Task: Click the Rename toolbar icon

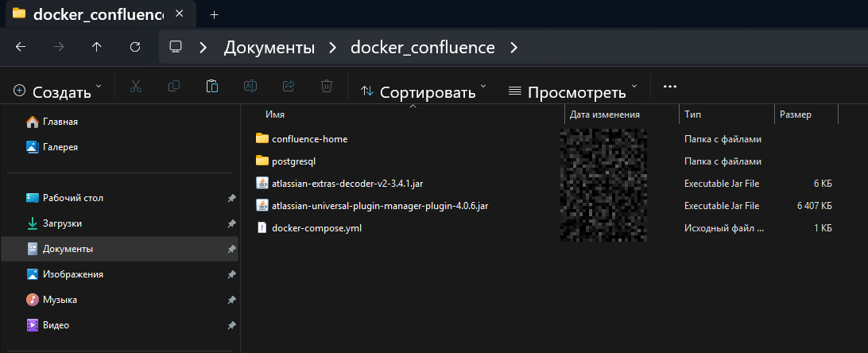Action: 250,87
